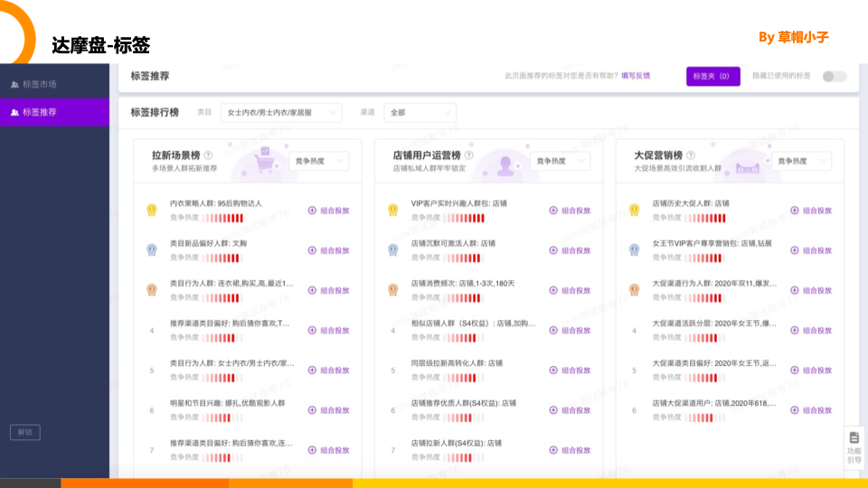Click 组合投放 plus for 大促渠道类目偏好
The width and height of the screenshot is (868, 488).
[795, 371]
